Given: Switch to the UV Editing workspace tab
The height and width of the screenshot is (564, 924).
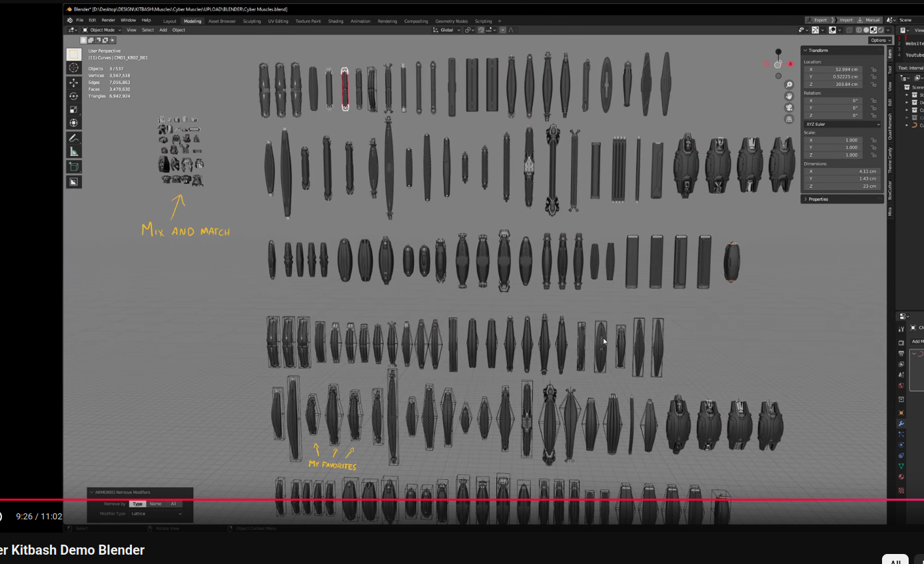Looking at the screenshot, I should pos(278,21).
